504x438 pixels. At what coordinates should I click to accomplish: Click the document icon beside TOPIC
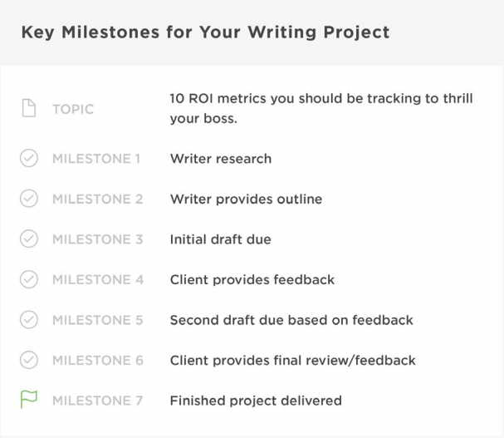pyautogui.click(x=29, y=108)
